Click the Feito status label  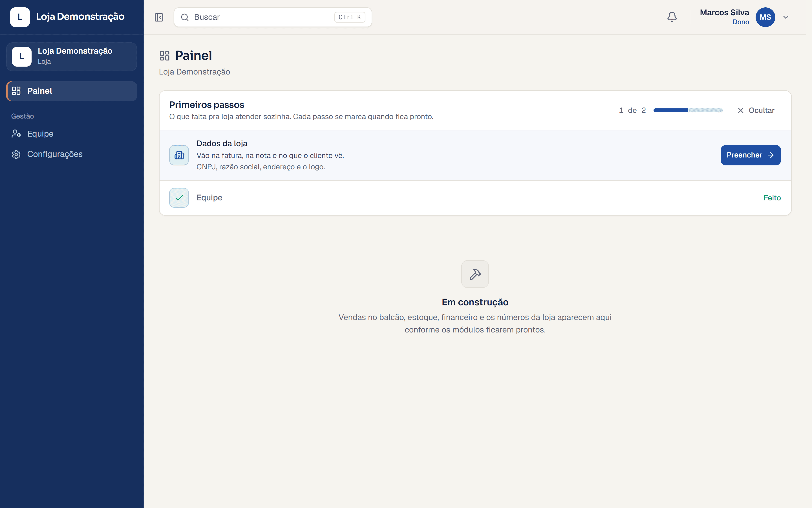772,198
